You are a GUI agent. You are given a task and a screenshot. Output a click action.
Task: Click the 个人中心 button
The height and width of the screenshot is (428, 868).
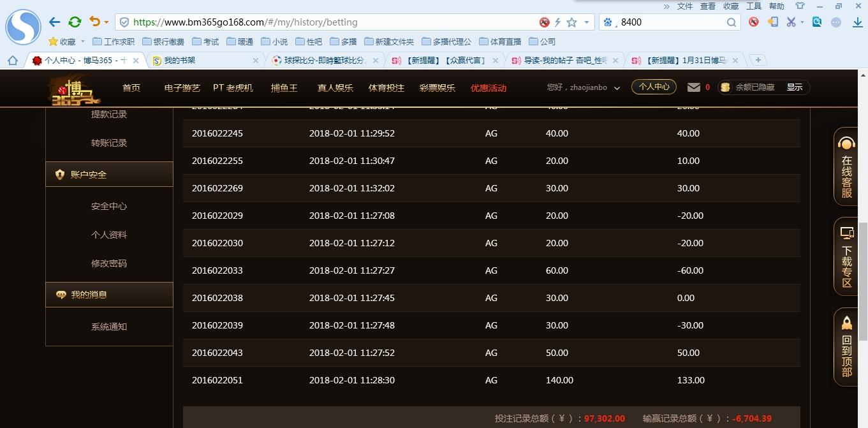pos(653,87)
